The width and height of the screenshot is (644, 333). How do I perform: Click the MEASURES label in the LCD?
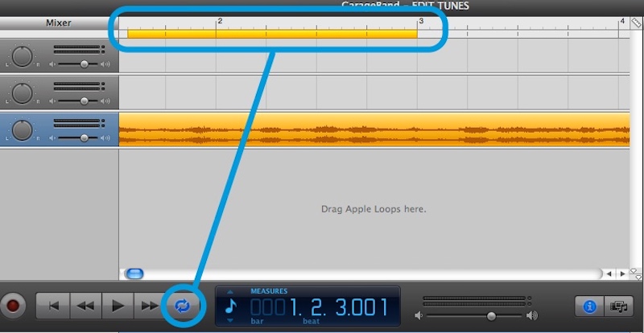pyautogui.click(x=269, y=291)
